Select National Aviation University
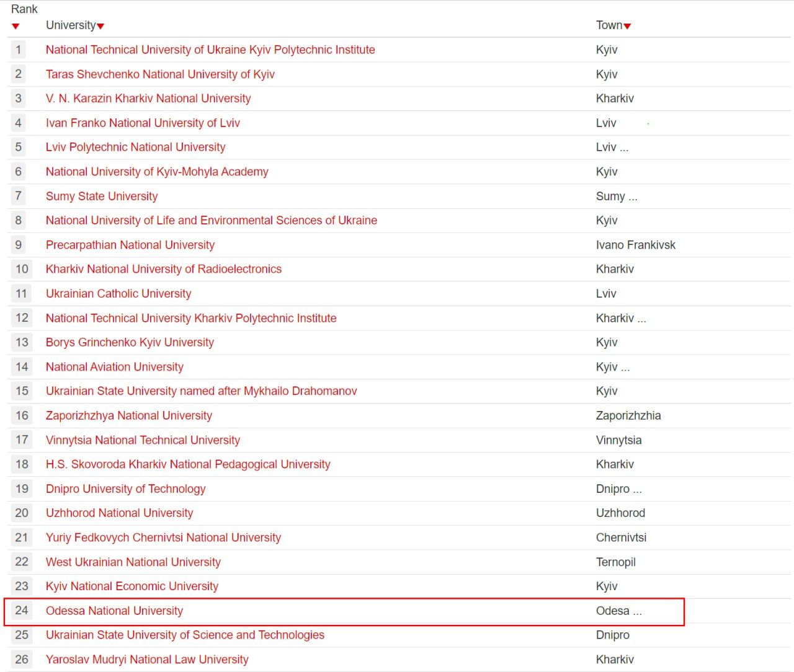The width and height of the screenshot is (794, 672). pyautogui.click(x=114, y=366)
